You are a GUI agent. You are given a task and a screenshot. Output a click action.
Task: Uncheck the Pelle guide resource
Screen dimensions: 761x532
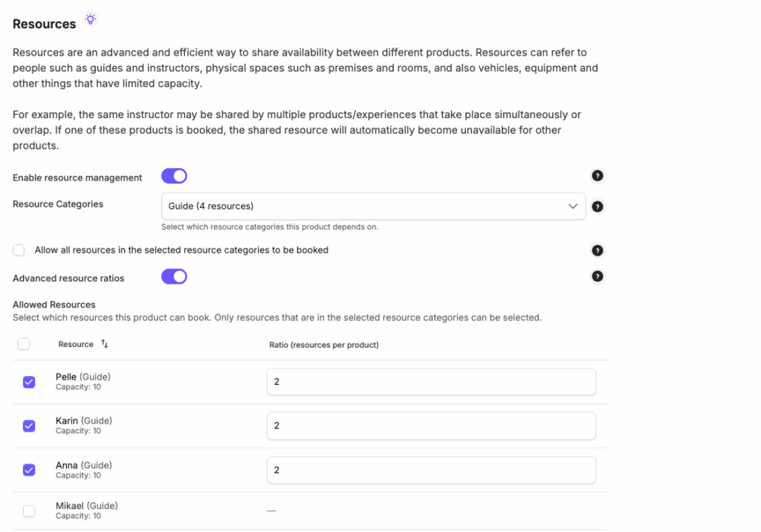[x=29, y=382]
